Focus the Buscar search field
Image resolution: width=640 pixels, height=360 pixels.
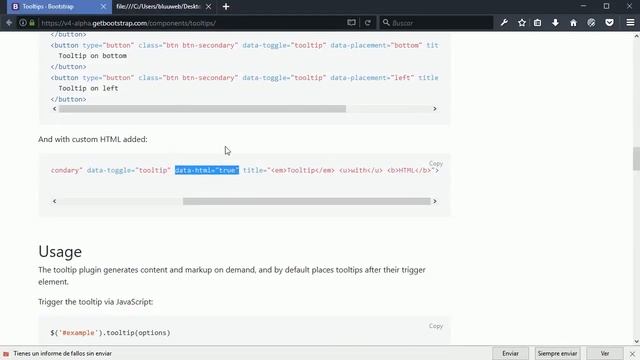(436, 23)
